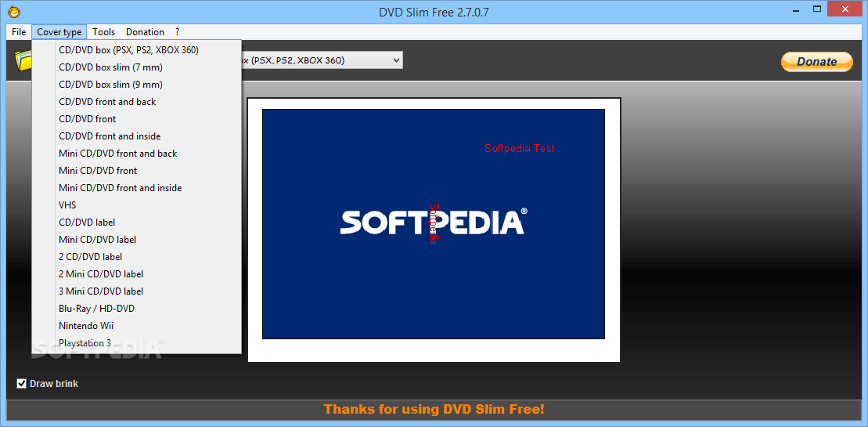Close the DVD Slim Free window
The width and height of the screenshot is (868, 427).
[x=845, y=9]
